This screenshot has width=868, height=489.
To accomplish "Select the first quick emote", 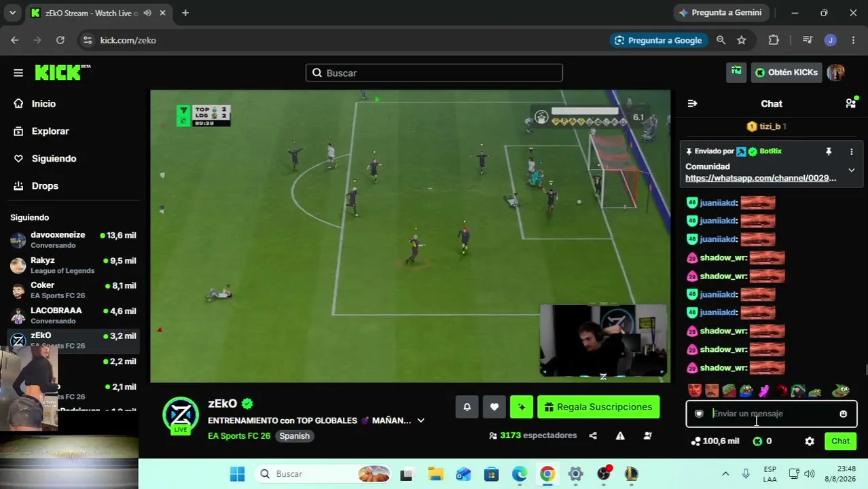I will click(694, 391).
